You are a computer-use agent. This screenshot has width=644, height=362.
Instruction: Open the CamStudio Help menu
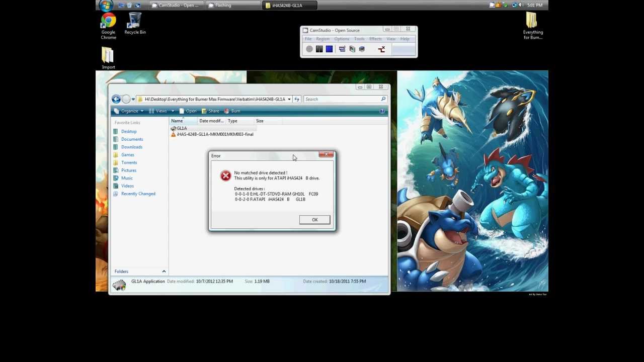(405, 39)
